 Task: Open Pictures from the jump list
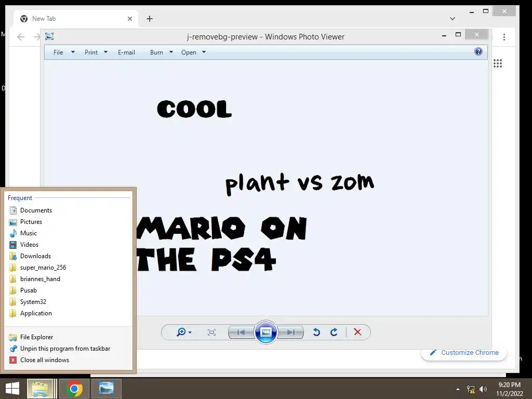[68, 222]
